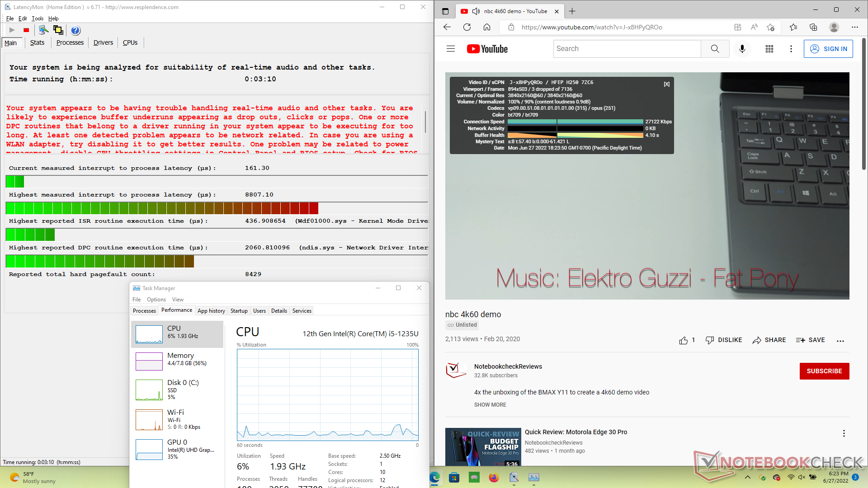Open the Edge tab actions menu
This screenshot has height=488, width=868.
tap(445, 11)
